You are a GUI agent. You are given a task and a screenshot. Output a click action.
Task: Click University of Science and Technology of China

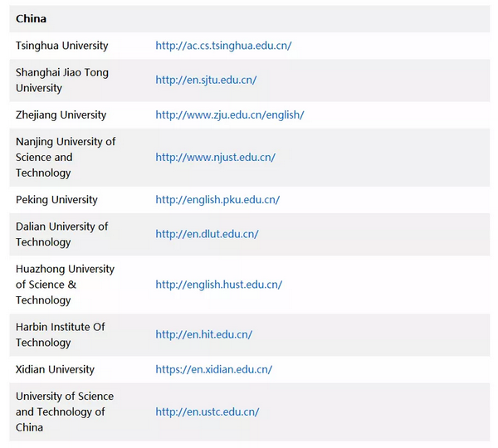click(x=65, y=411)
